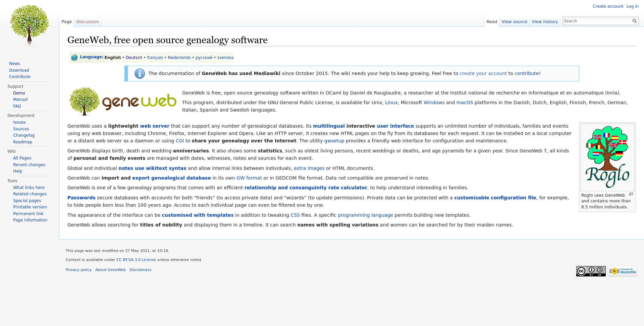Open Recent changes from Wiki section
Screen dimensions: 644x326
pos(29,165)
